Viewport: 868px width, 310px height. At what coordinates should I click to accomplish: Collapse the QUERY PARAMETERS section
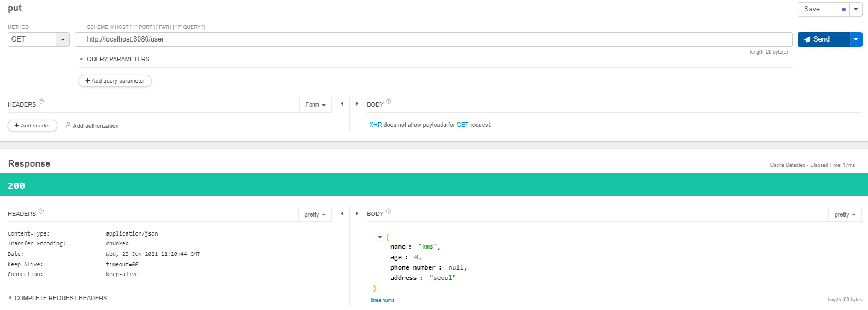[x=82, y=59]
